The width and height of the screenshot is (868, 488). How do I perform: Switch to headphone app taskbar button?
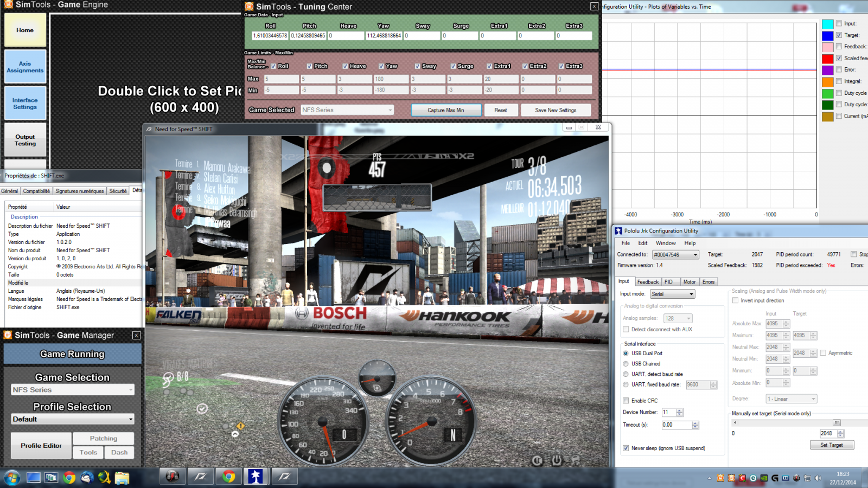(172, 477)
